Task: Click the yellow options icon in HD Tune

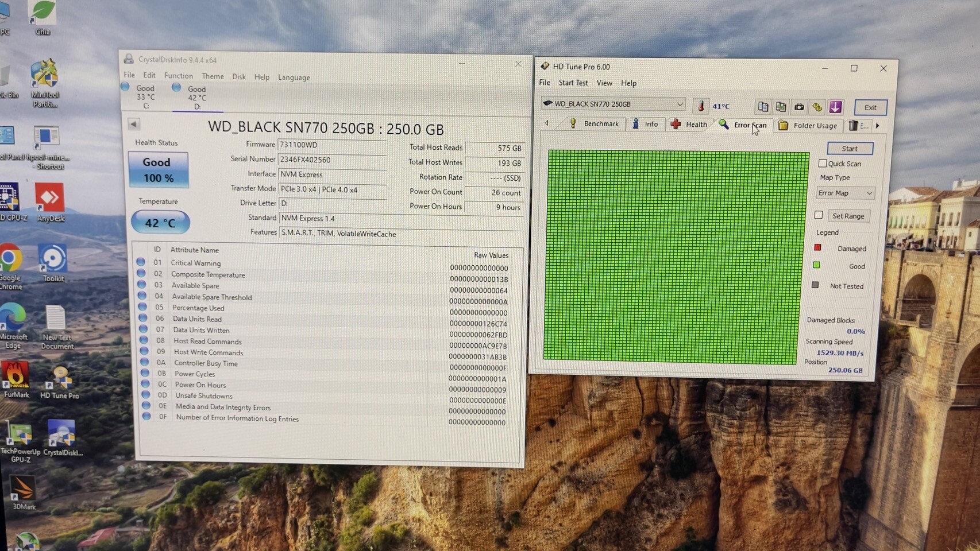Action: [x=817, y=107]
